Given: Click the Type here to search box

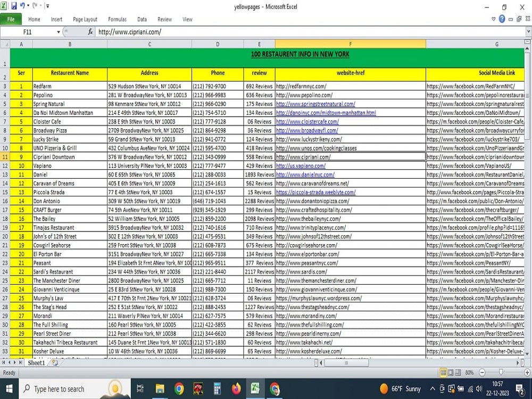Looking at the screenshot, I should click(74, 389).
